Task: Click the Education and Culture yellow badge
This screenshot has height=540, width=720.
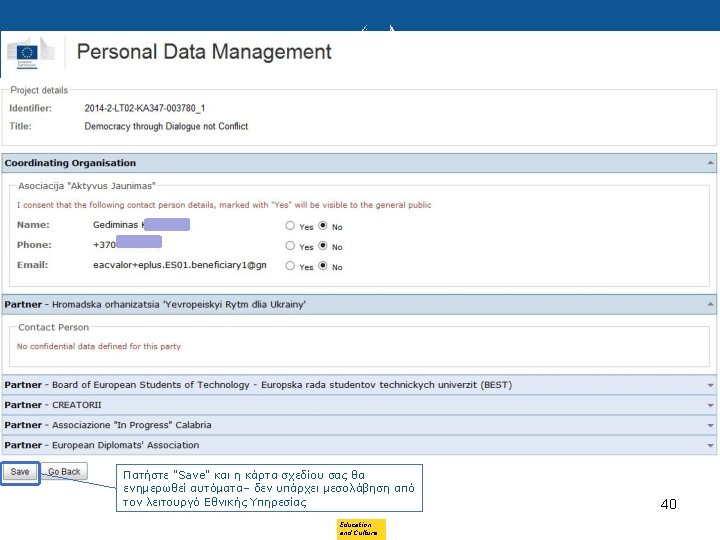Action: 361,529
